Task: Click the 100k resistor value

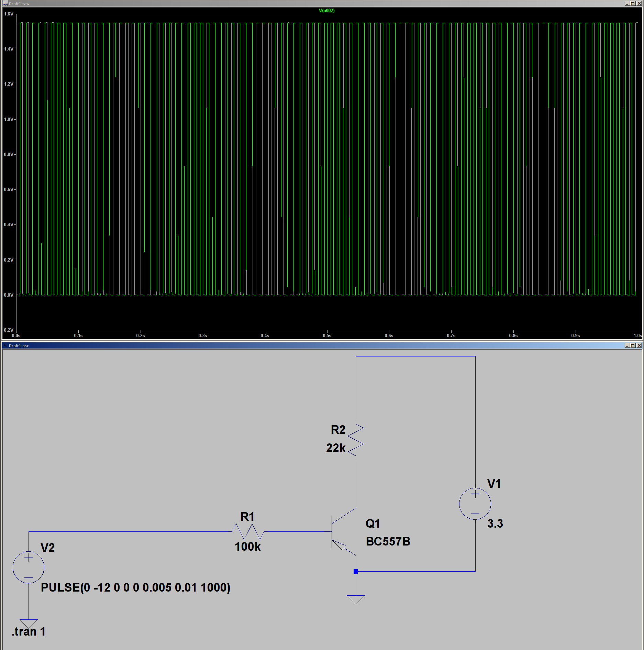Action: coord(247,547)
